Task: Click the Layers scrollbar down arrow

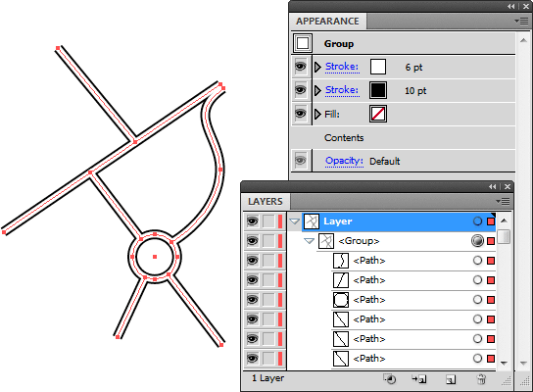Action: [505, 364]
